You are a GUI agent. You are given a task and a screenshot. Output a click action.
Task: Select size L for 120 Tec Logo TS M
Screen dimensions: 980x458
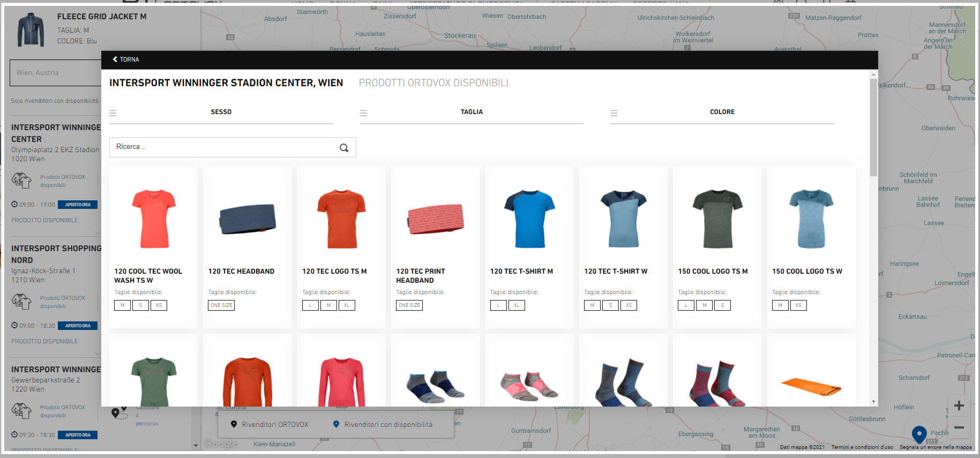point(310,305)
